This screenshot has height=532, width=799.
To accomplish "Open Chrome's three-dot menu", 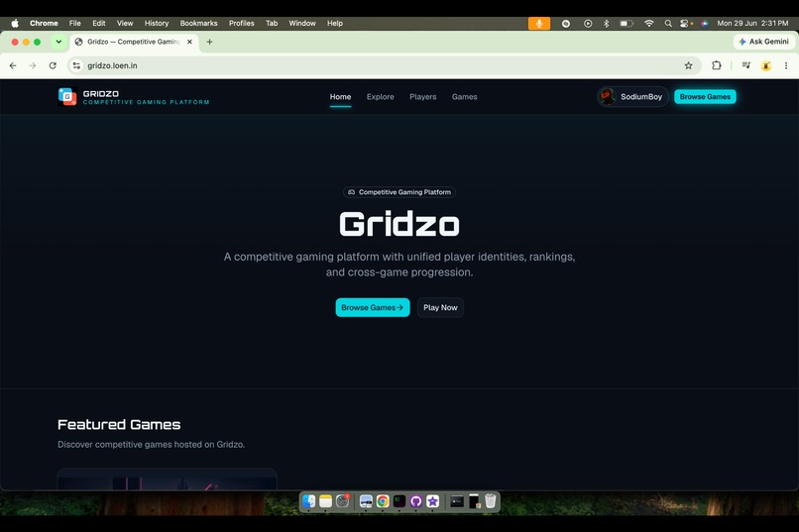I will click(x=786, y=65).
